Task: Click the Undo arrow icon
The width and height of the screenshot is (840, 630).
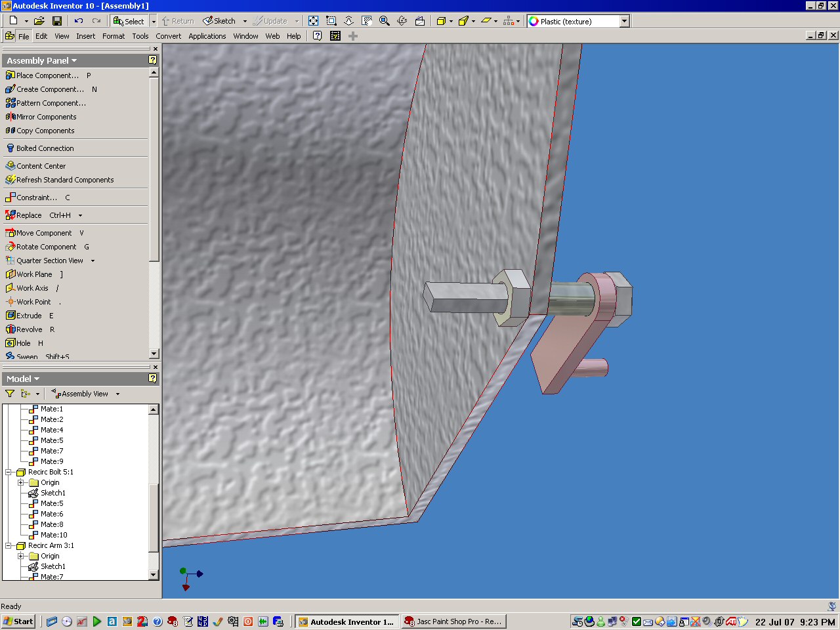Action: tap(79, 21)
